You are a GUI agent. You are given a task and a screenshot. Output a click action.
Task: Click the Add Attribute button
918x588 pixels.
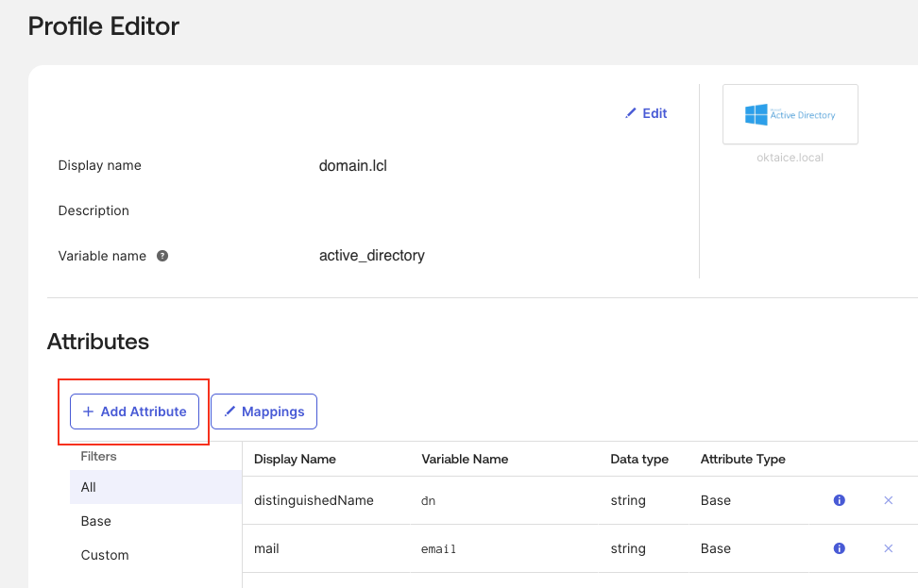pyautogui.click(x=135, y=412)
